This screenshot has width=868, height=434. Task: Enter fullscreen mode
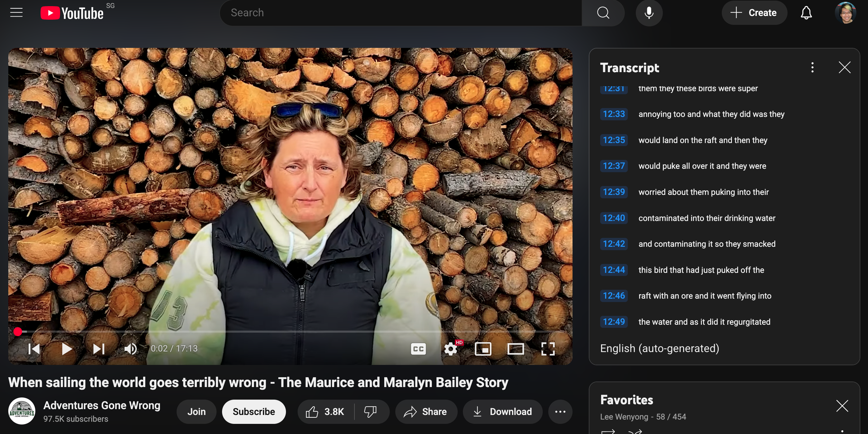[x=548, y=349]
